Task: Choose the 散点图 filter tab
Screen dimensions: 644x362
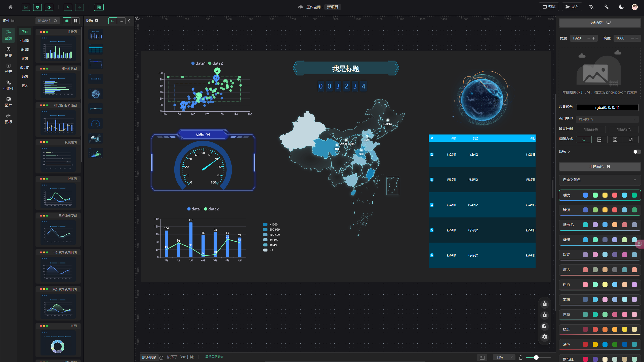Action: coord(25,68)
